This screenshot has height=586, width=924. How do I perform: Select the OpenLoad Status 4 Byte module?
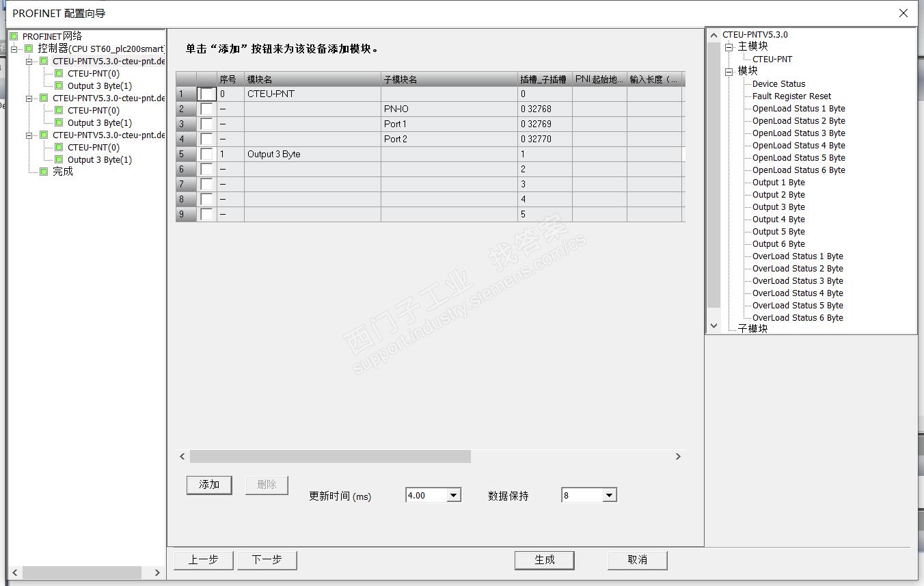[799, 145]
